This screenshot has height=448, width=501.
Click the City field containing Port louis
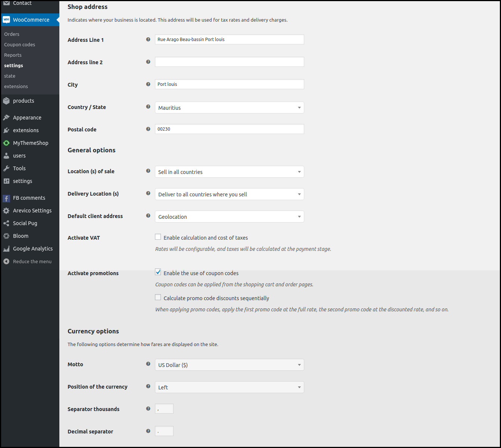(230, 84)
